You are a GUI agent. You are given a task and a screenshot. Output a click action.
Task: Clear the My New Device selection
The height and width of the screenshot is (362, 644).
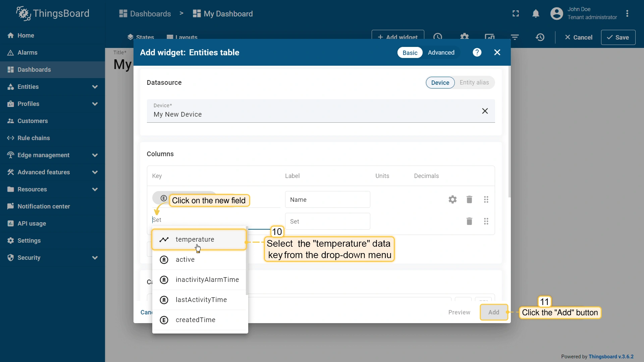click(x=485, y=111)
